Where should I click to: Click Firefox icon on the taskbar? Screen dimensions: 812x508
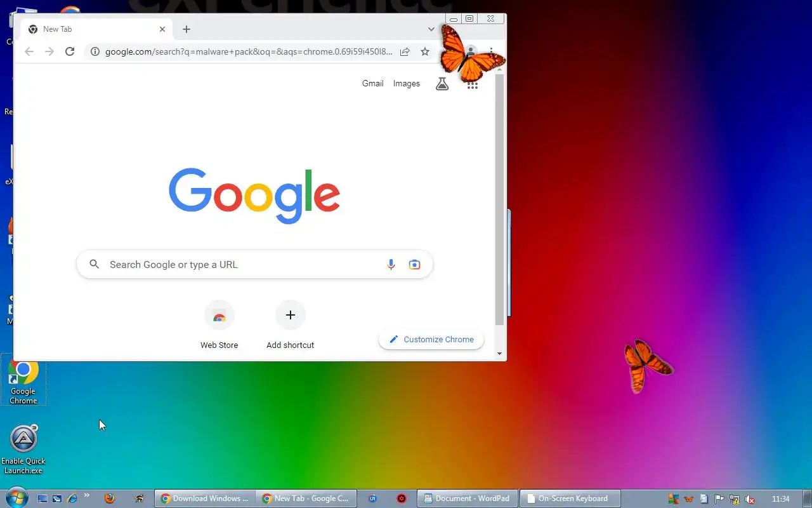click(x=110, y=498)
